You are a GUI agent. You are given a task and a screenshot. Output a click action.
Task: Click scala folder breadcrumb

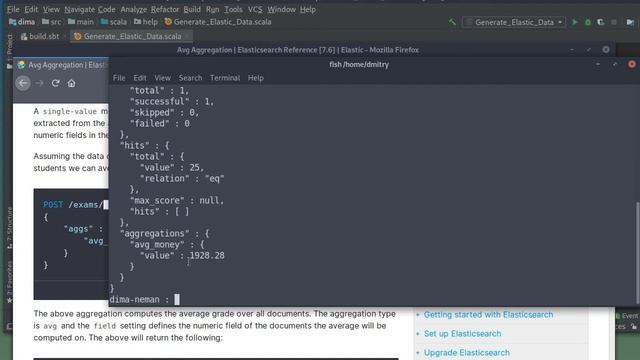pyautogui.click(x=113, y=22)
